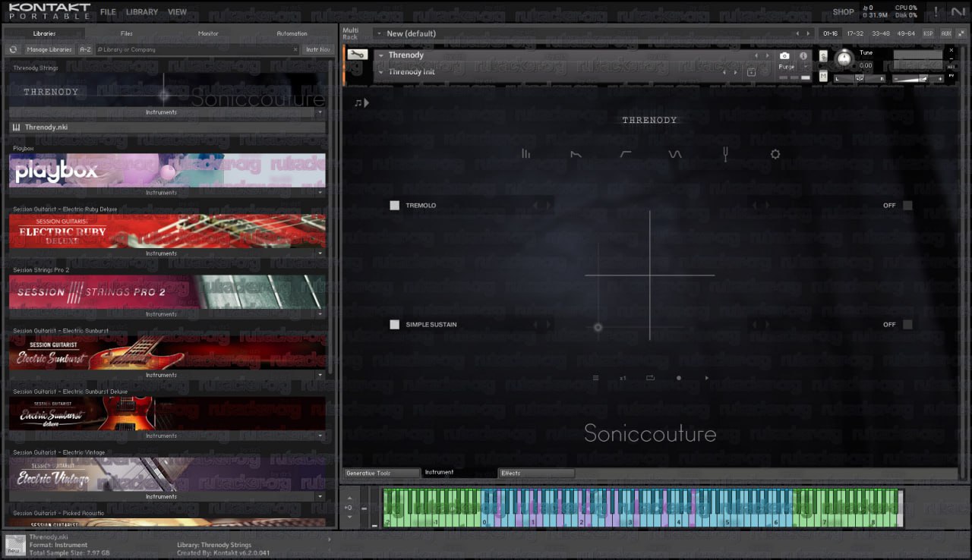Switch to the Files tab

pyautogui.click(x=126, y=33)
